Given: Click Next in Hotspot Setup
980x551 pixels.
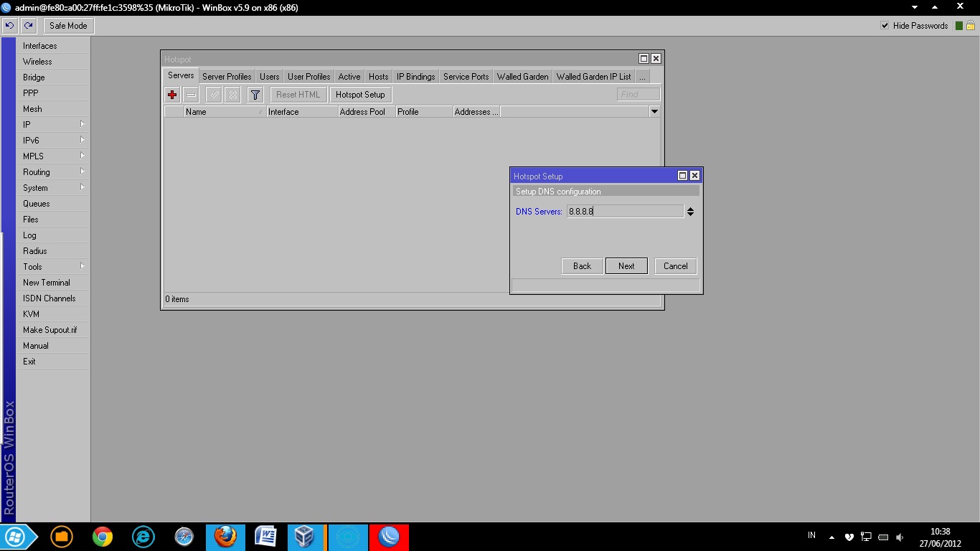Looking at the screenshot, I should coord(626,266).
